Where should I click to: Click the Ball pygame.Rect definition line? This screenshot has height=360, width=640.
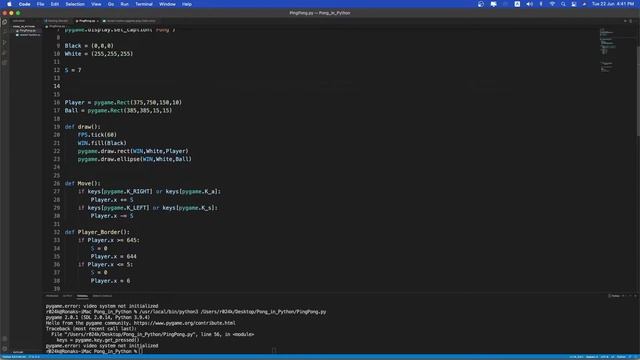pos(118,111)
